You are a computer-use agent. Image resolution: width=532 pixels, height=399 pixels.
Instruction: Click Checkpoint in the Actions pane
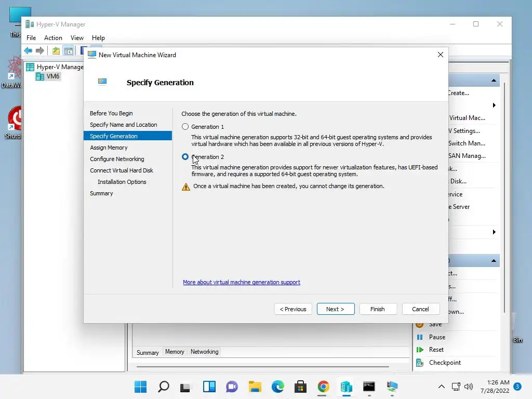tap(445, 363)
